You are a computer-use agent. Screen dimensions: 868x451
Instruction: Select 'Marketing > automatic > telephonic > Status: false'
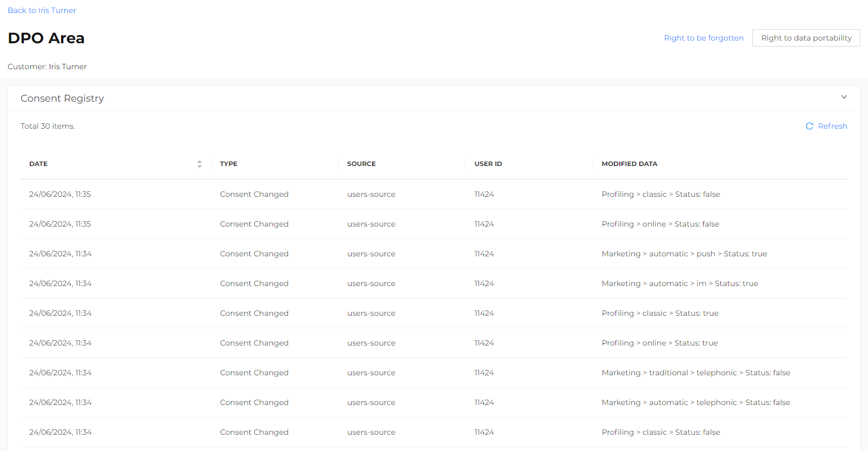696,402
